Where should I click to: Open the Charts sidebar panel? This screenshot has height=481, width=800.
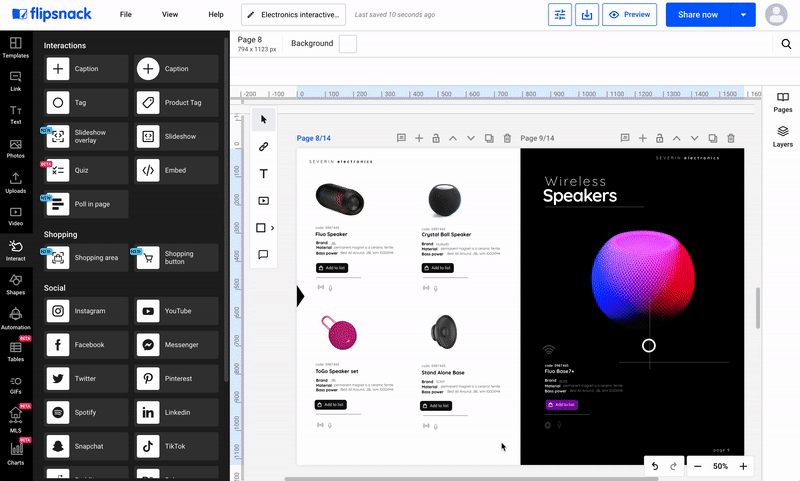pos(16,453)
